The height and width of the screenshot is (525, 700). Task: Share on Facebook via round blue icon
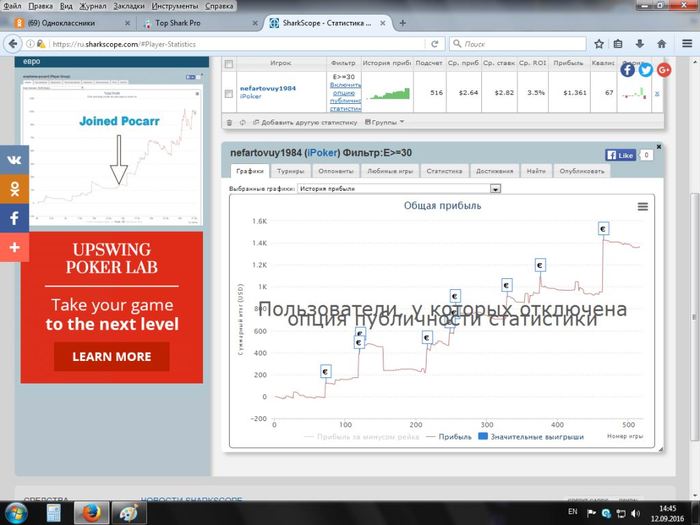[627, 70]
